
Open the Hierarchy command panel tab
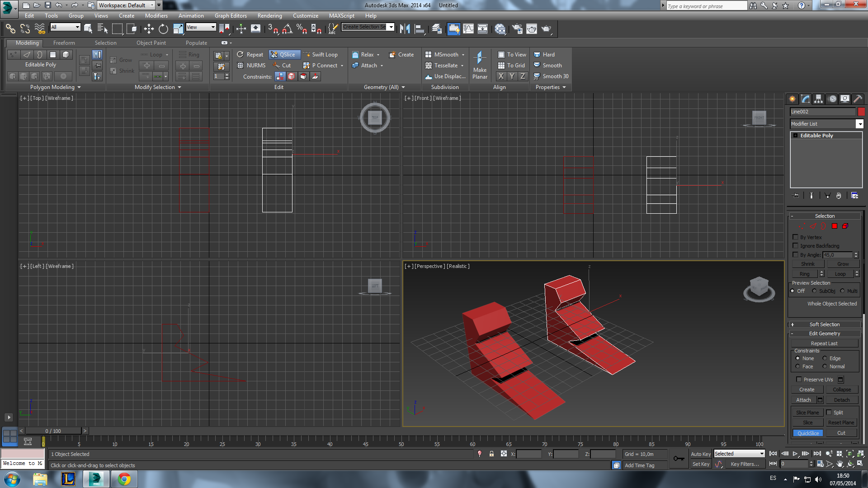tap(819, 99)
